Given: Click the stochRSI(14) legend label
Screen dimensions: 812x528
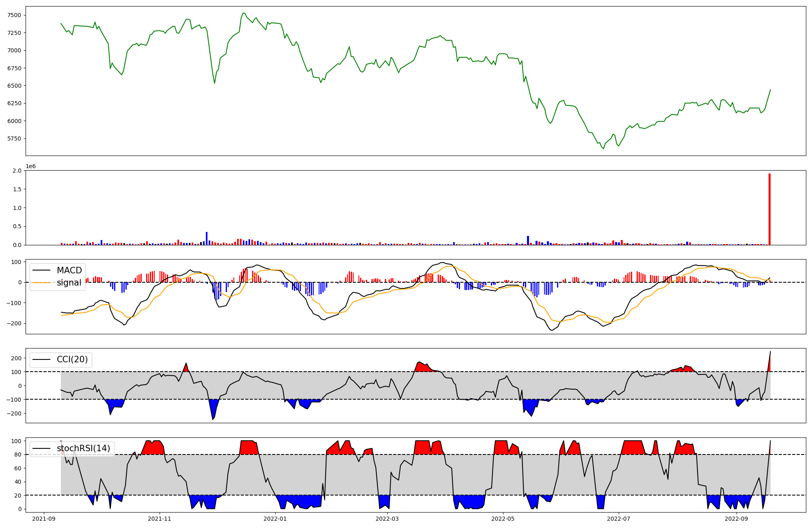Looking at the screenshot, I should [83, 448].
